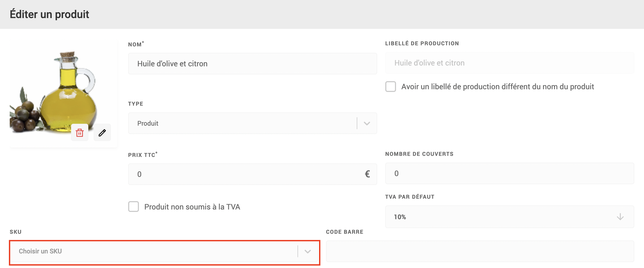
Task: Click the down arrow in TVA field
Action: pyautogui.click(x=620, y=217)
